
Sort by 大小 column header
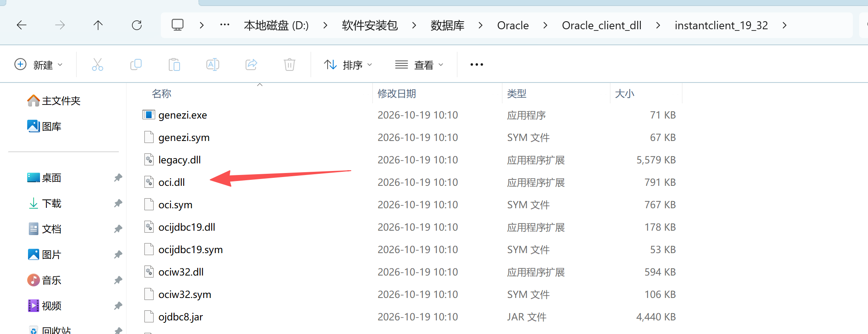tap(624, 94)
